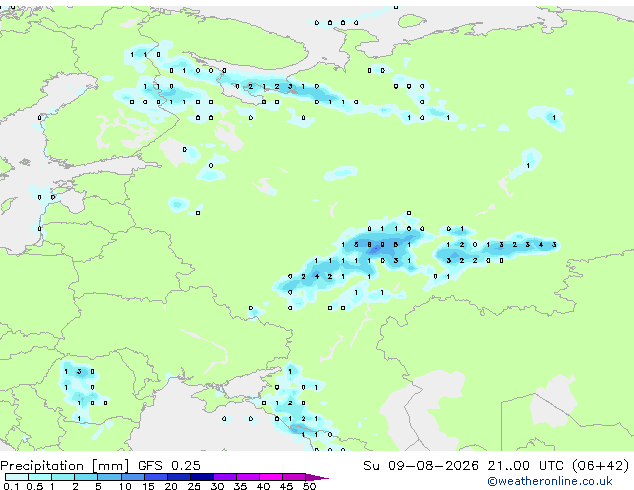Click the 25–30 mm dark navy legend box
The image size is (634, 490).
[x=202, y=477]
